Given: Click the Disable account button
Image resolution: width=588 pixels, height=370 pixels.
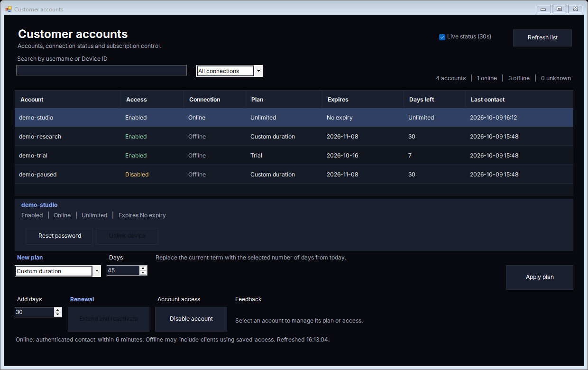Looking at the screenshot, I should tap(191, 319).
